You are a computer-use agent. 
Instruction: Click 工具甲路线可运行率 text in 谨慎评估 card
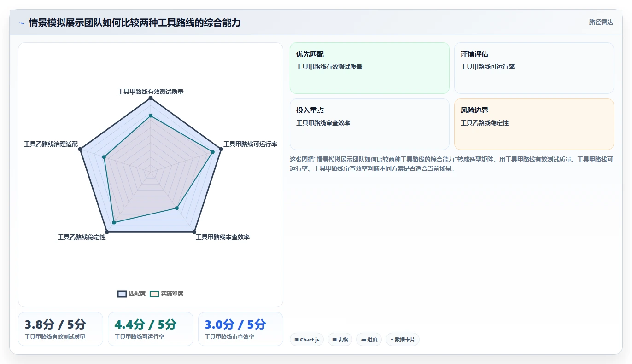[x=487, y=67]
